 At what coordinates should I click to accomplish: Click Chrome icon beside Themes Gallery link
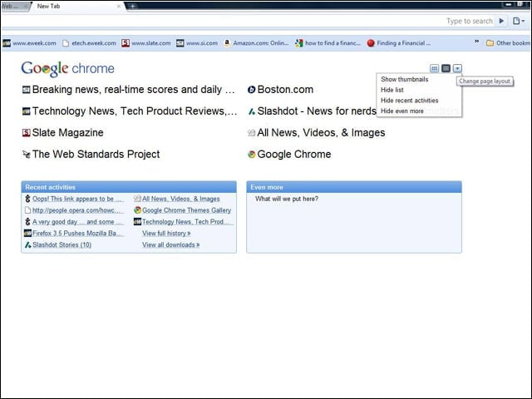click(137, 210)
